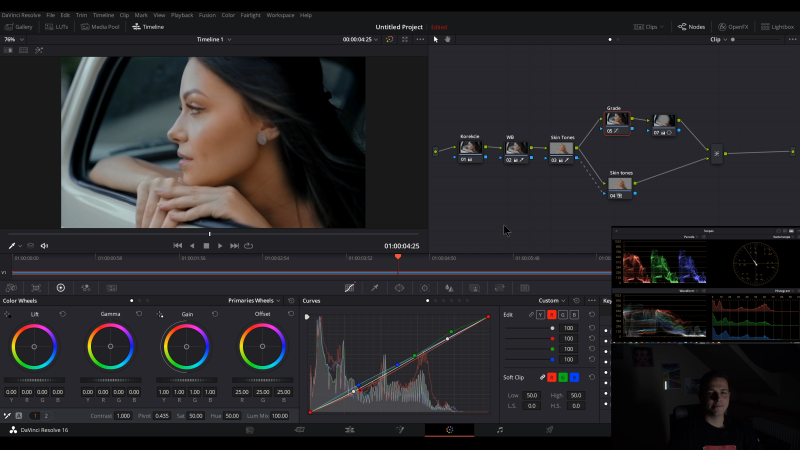Expand the Clips filter dropdown arrow
This screenshot has height=450, width=800.
click(x=662, y=27)
